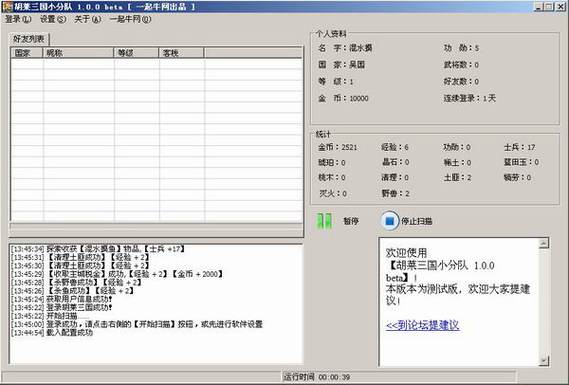The width and height of the screenshot is (569, 385).
Task: Click profile field 国家:吴国
Action: click(x=341, y=65)
